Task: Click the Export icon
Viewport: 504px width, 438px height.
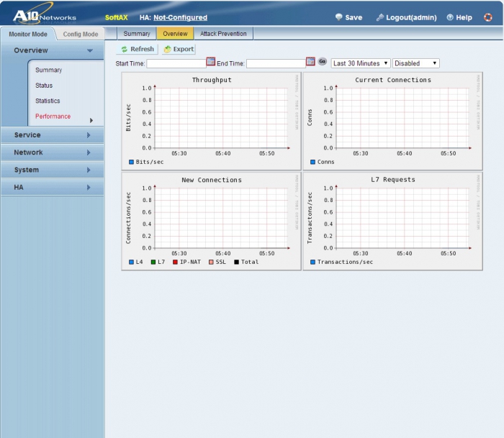Action: point(168,49)
